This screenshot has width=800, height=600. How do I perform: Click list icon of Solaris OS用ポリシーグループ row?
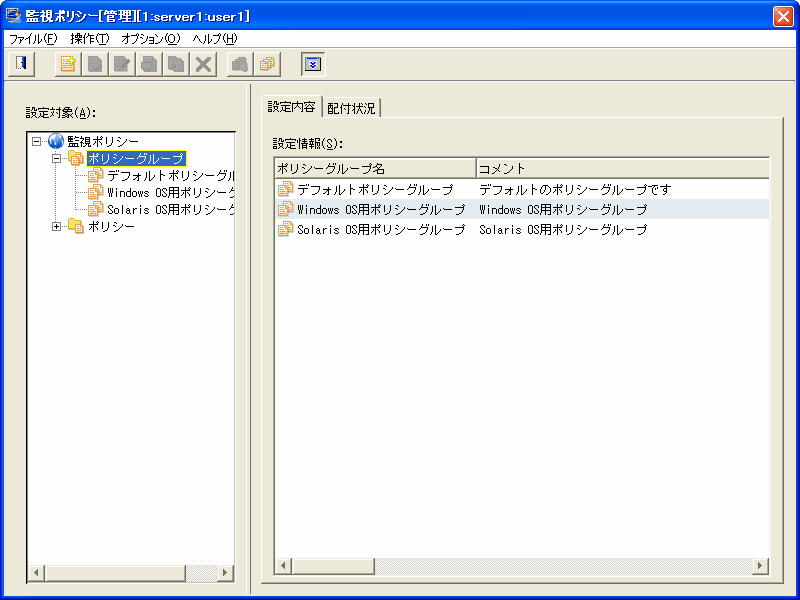point(285,229)
